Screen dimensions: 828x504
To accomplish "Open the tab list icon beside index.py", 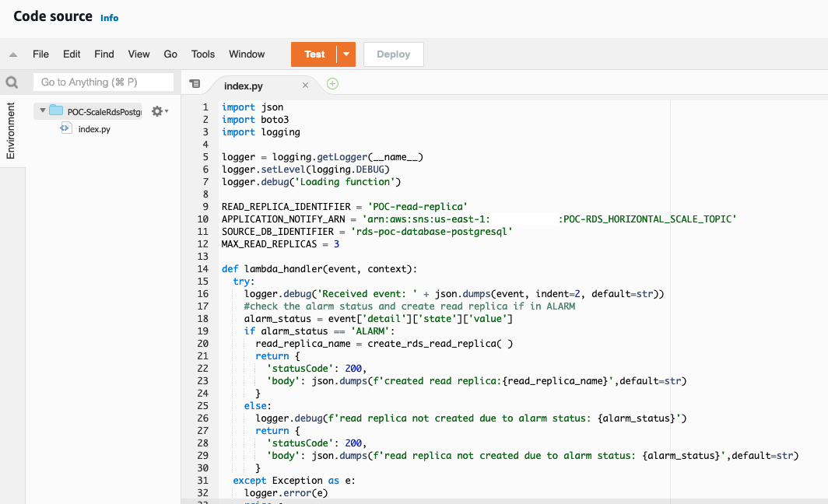I will [x=195, y=83].
